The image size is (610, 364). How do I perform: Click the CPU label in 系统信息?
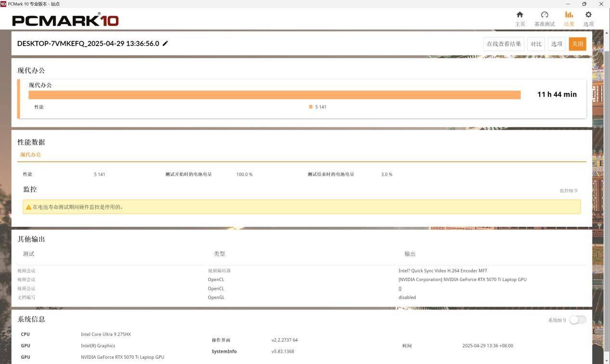pyautogui.click(x=26, y=334)
